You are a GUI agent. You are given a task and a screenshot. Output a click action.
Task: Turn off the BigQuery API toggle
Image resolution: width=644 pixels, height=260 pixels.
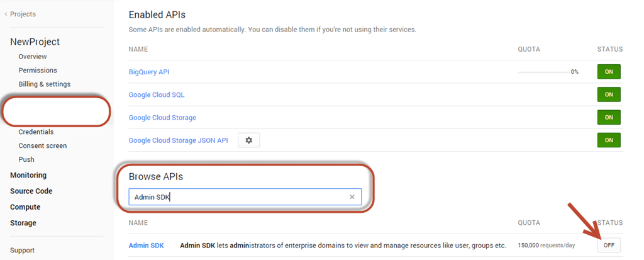609,72
